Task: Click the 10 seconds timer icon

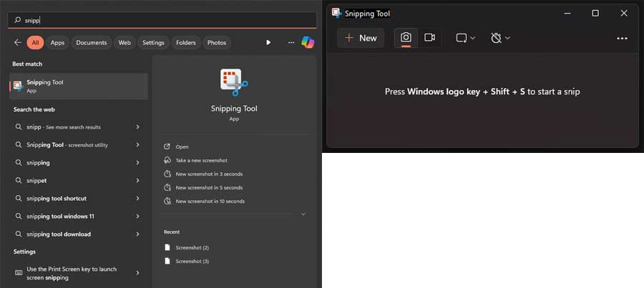Action: click(x=167, y=201)
